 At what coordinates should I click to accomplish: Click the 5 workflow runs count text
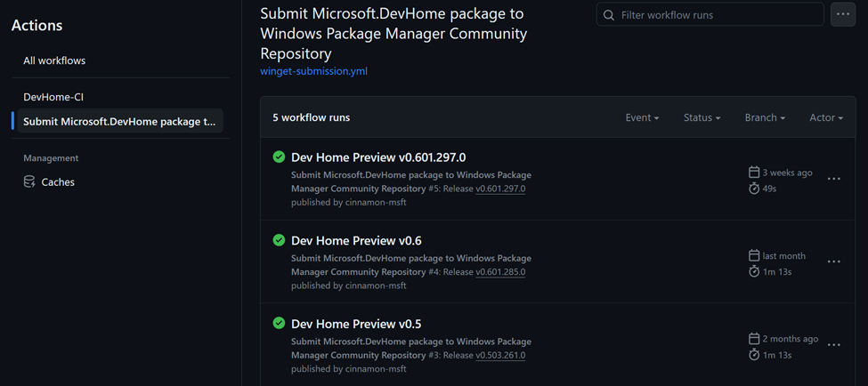tap(311, 117)
